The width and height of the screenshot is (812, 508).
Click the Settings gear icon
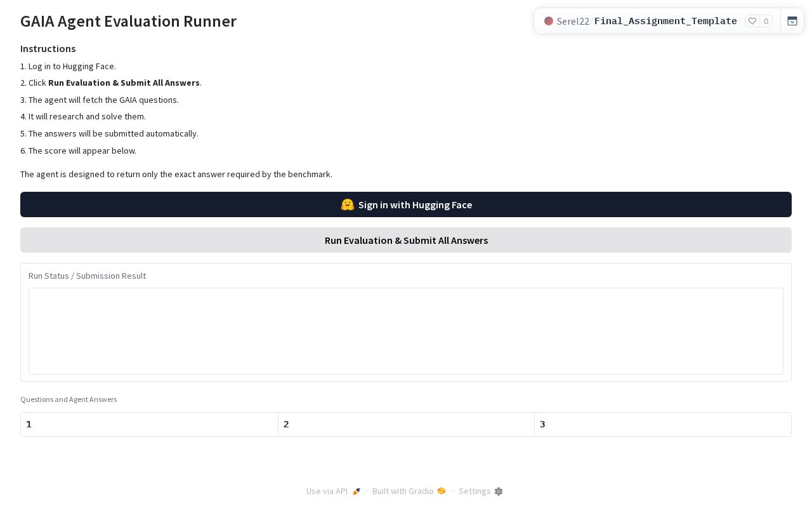click(499, 491)
